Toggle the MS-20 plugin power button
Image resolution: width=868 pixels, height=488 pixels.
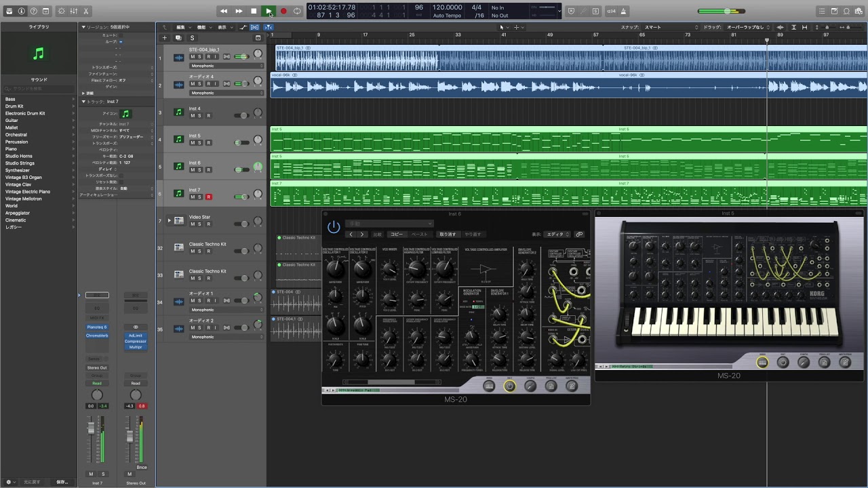[333, 227]
